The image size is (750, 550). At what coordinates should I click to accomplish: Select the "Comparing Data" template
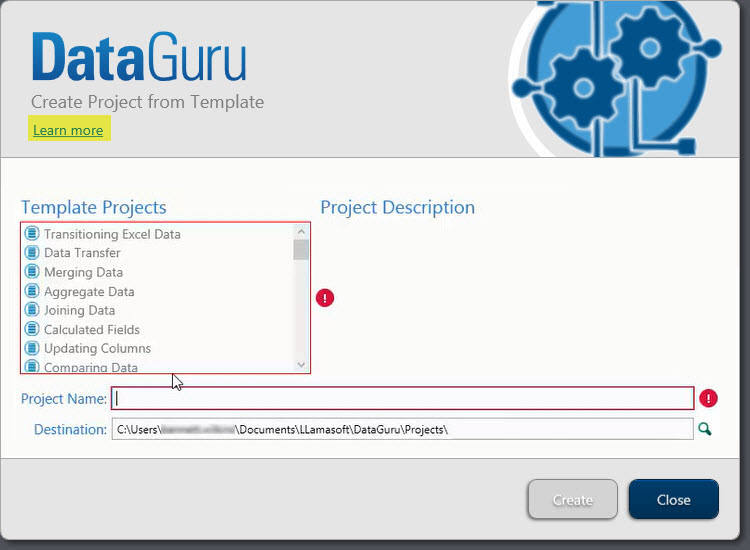pyautogui.click(x=91, y=367)
